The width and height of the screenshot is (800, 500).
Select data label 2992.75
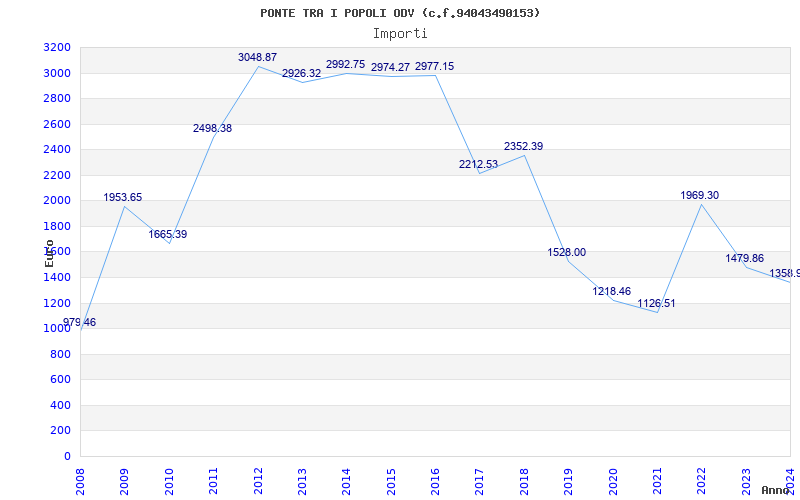pos(345,65)
